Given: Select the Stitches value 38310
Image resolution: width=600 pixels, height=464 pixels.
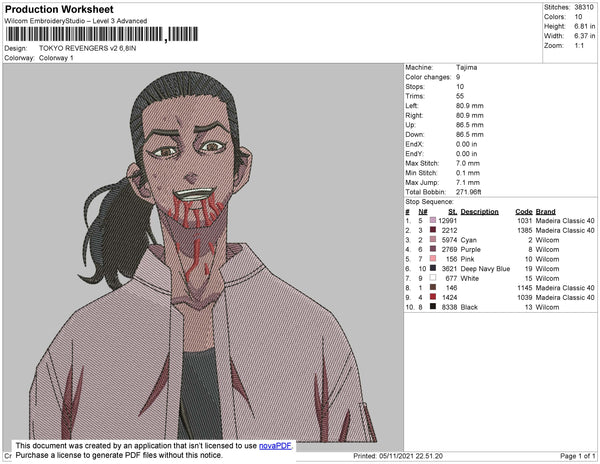Looking at the screenshot, I should pos(584,7).
